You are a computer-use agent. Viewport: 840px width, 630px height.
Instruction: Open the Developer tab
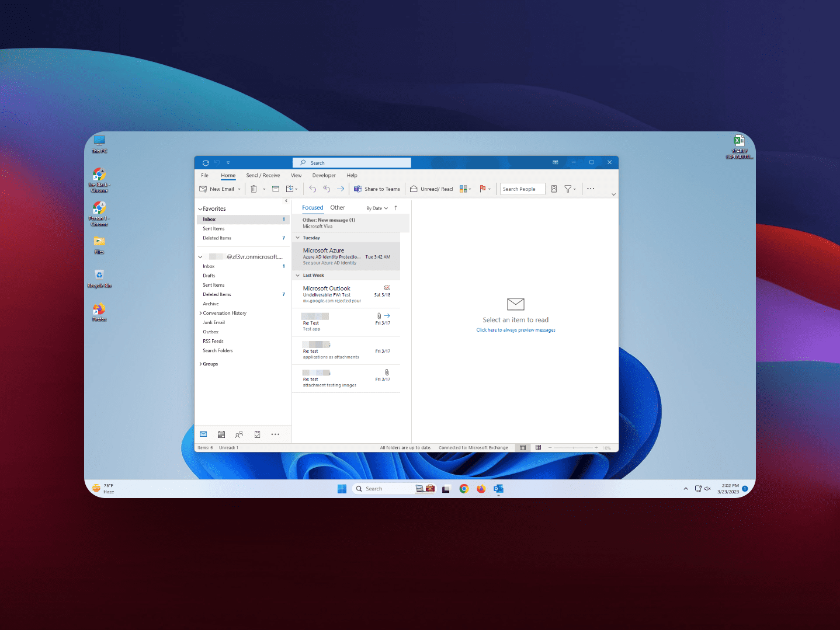pyautogui.click(x=324, y=175)
